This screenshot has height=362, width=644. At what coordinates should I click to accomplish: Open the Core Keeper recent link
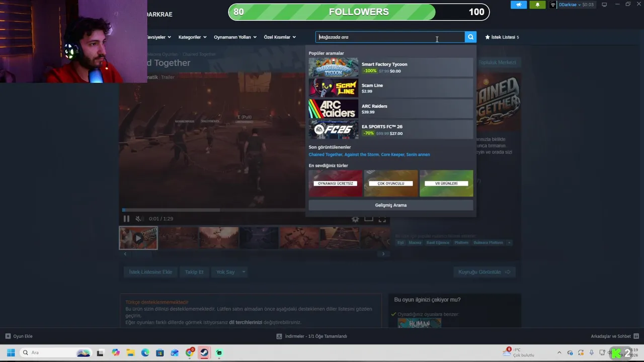tap(392, 154)
